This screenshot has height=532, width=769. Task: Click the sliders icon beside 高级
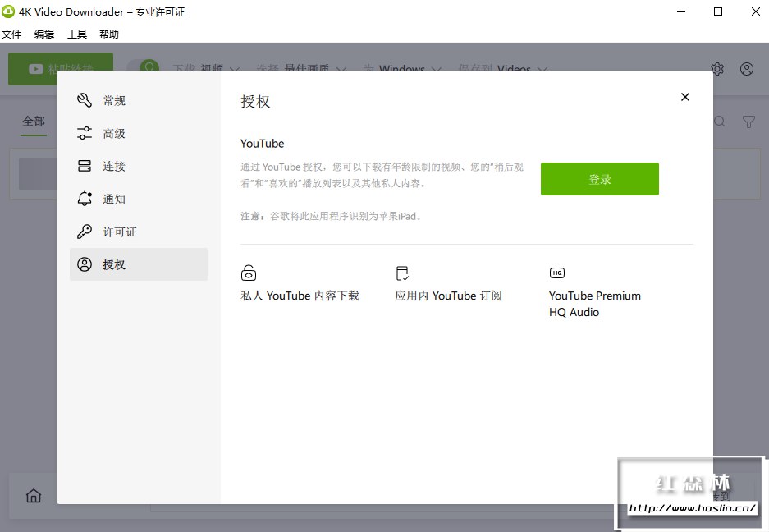[85, 133]
